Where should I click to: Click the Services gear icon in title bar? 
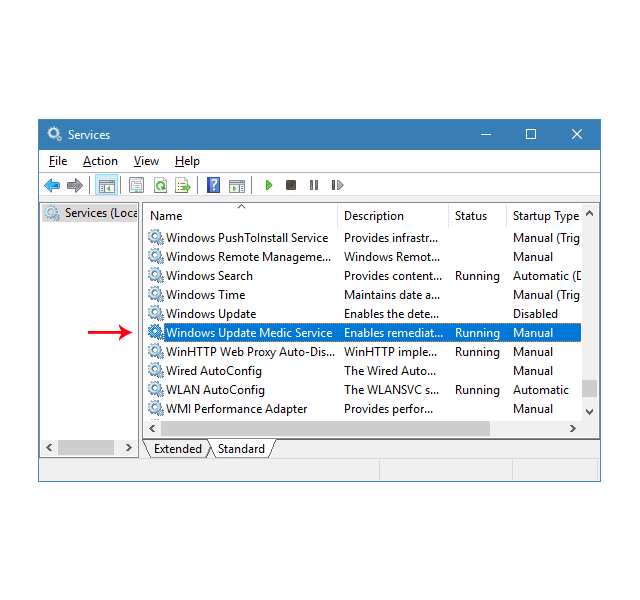coord(54,134)
